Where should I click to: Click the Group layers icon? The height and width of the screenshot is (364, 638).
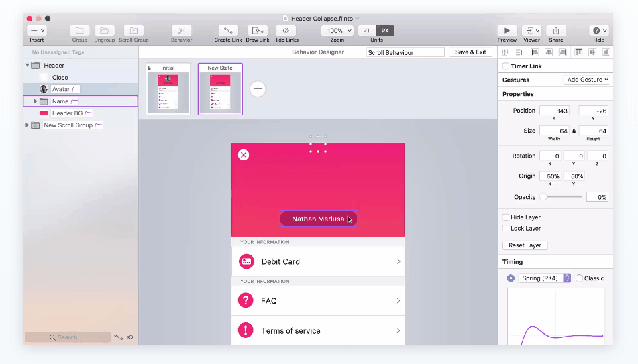[x=79, y=31]
